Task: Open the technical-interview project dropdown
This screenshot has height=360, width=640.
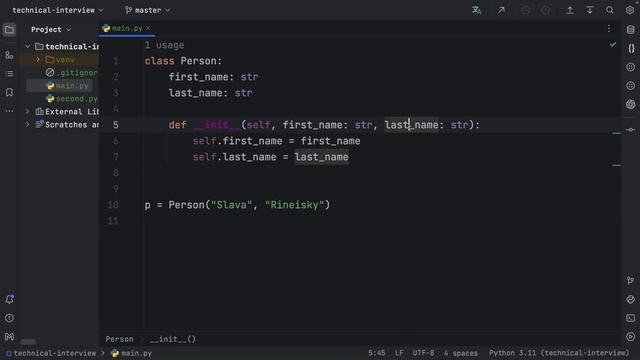Action: tap(58, 10)
